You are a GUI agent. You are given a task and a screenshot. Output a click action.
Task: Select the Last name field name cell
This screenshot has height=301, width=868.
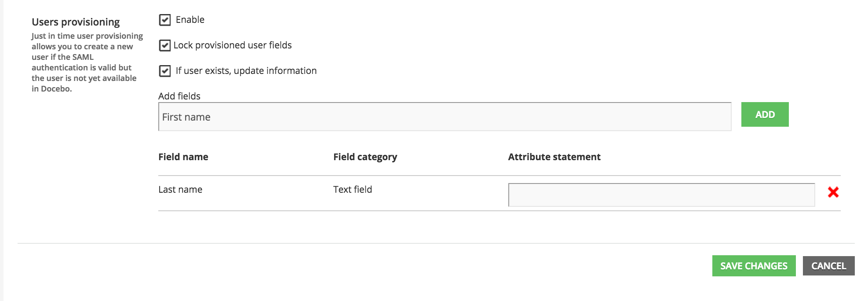180,190
